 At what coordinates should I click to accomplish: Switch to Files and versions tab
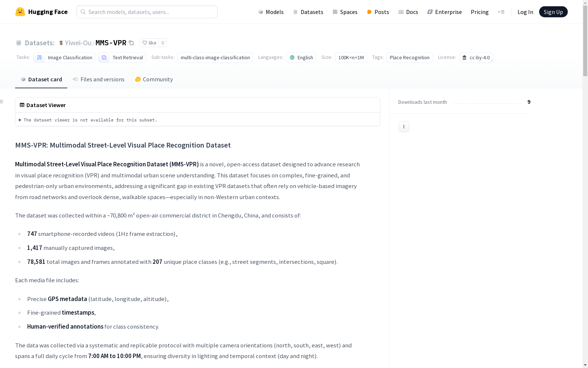point(98,79)
